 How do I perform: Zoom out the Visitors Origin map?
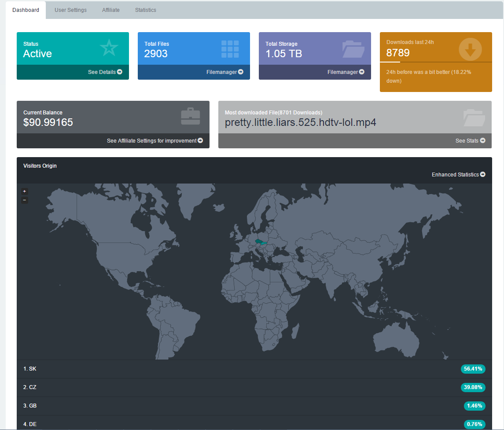tap(24, 200)
